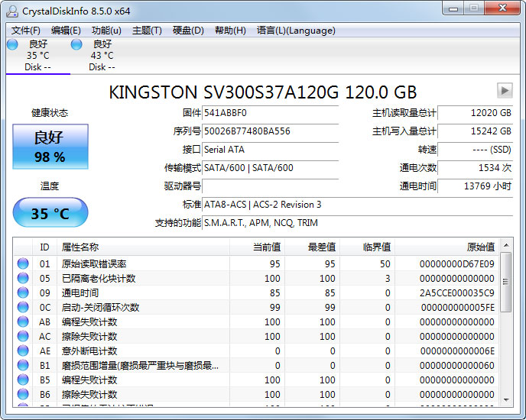
Task: Open the 语言(L)(Language) menu
Action: [x=296, y=31]
